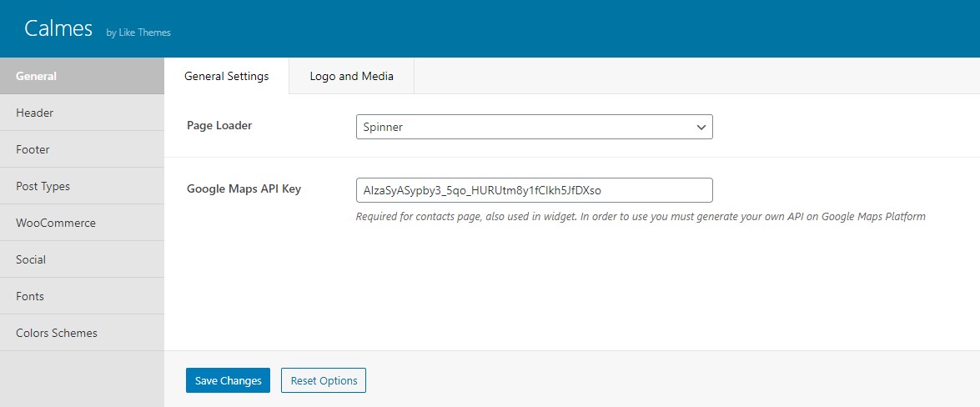This screenshot has width=980, height=407.
Task: Expand the Page Loader dropdown
Action: tap(535, 127)
